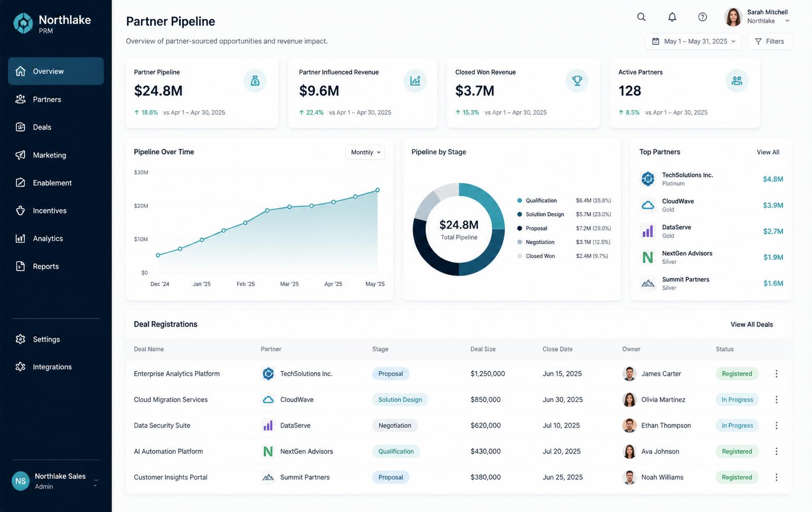Click the Active Partners people icon

click(737, 81)
